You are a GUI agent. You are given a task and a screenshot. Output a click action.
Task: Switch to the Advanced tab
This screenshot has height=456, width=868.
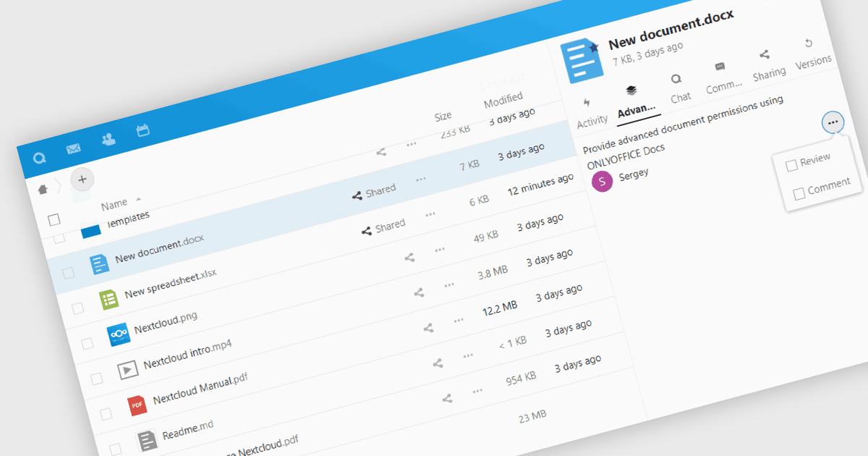tap(637, 104)
